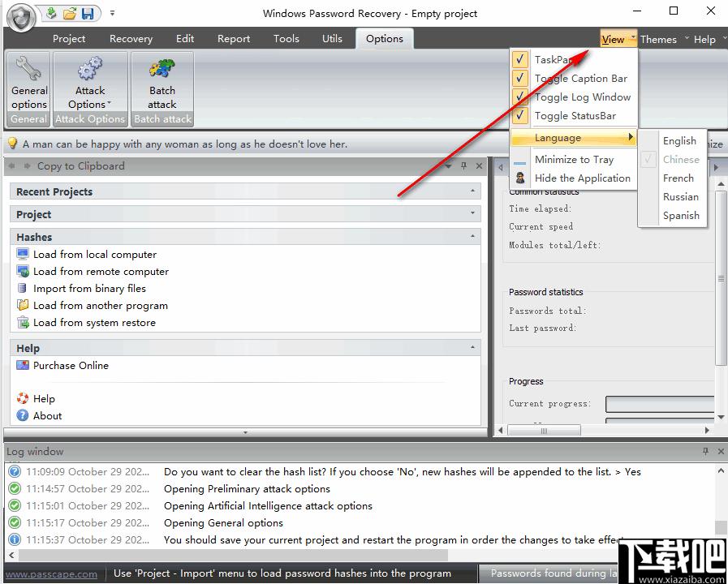Pin the Log window pushpin icon
Image resolution: width=728 pixels, height=584 pixels.
705,451
